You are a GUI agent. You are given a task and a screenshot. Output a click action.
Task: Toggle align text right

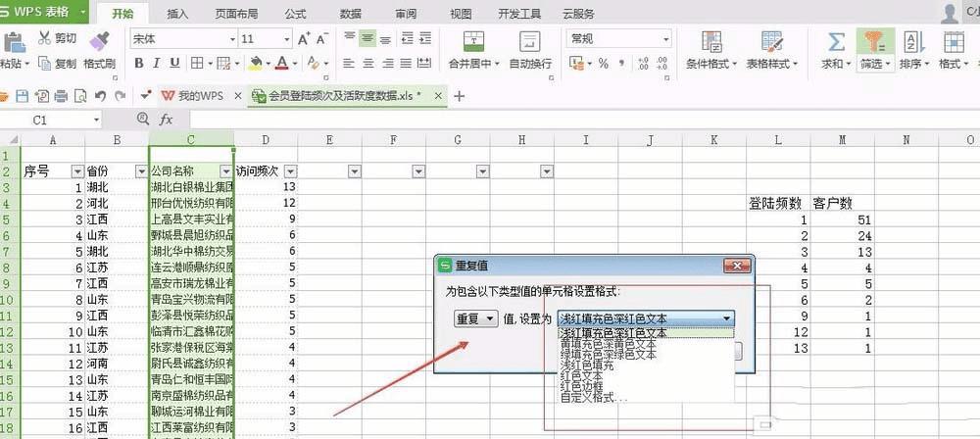[388, 63]
